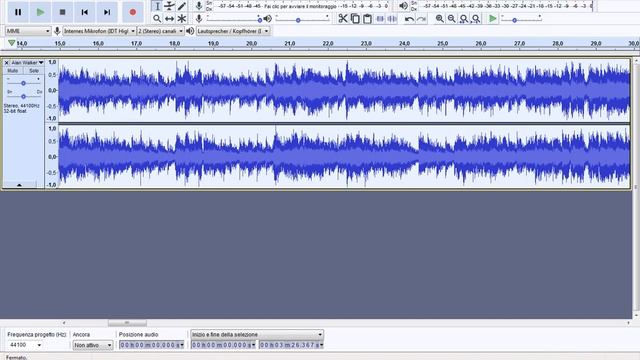This screenshot has height=360, width=640.
Task: Undo the last action
Action: tap(409, 18)
